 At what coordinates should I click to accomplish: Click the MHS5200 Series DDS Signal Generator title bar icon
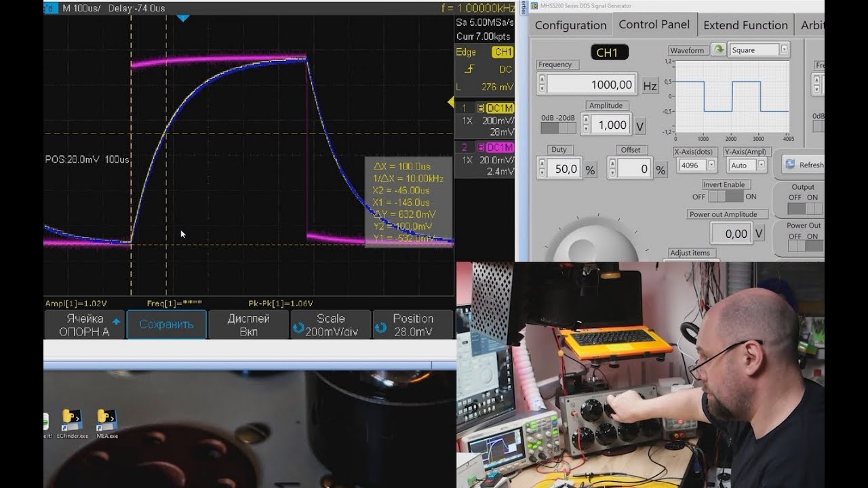pos(534,6)
